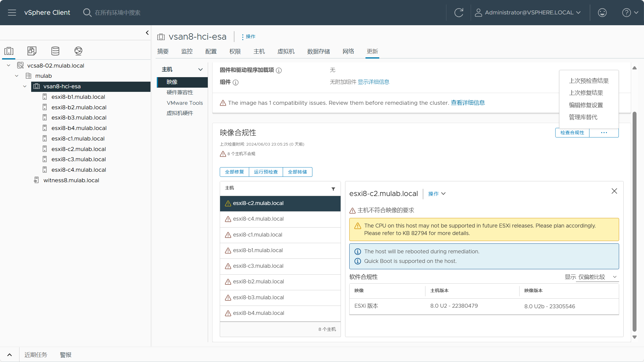Click info icon next to 组件

tap(236, 83)
